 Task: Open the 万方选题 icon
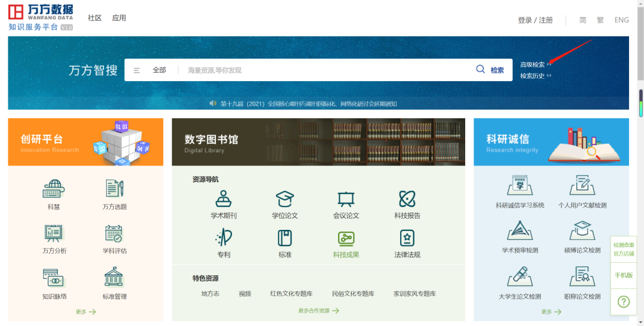114,189
